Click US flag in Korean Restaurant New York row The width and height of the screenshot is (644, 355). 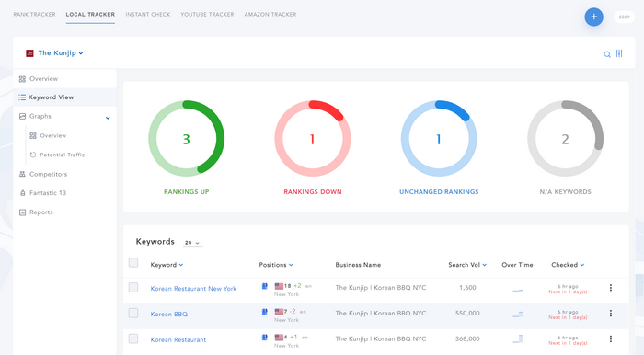coord(279,286)
